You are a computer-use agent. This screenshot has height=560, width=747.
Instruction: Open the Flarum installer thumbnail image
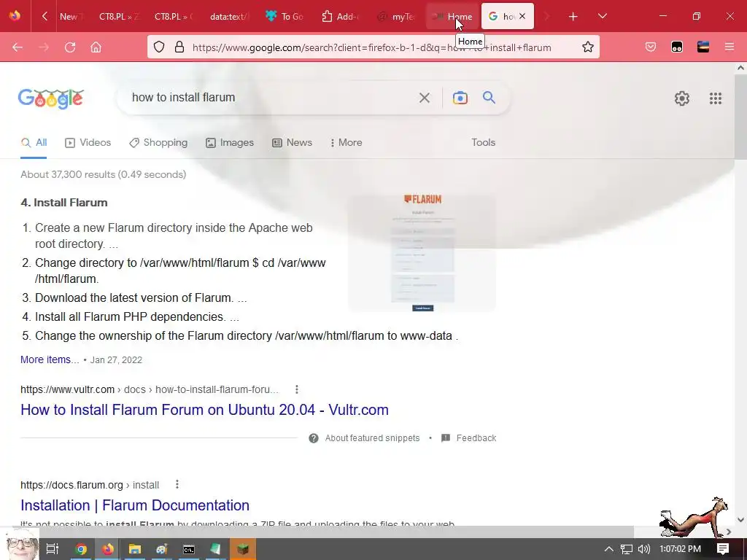[x=422, y=253]
